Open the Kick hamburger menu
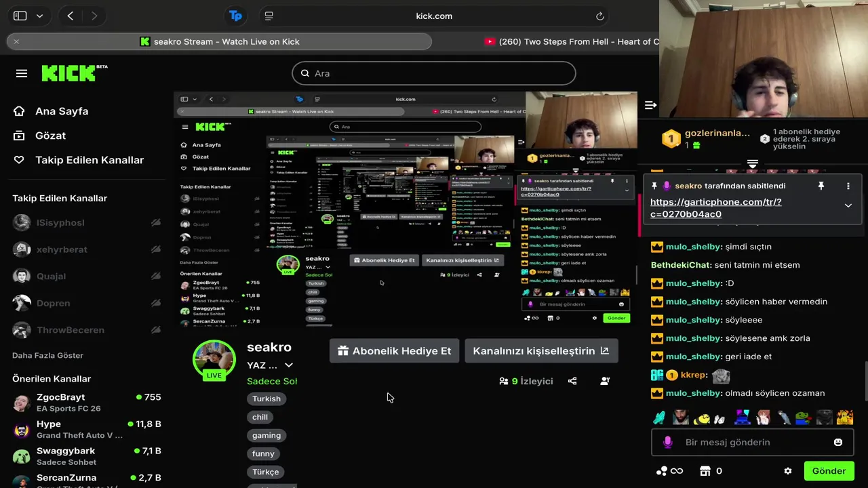The width and height of the screenshot is (868, 488). [x=22, y=73]
